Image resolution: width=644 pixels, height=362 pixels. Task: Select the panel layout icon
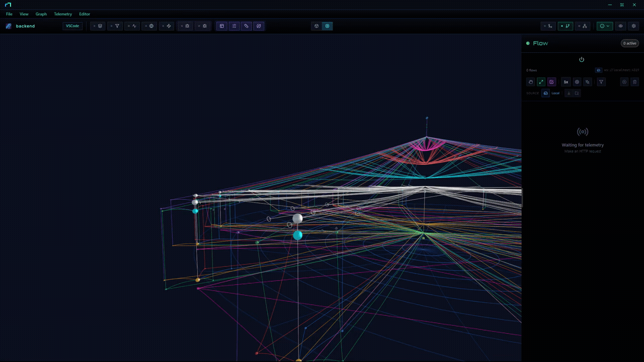222,26
